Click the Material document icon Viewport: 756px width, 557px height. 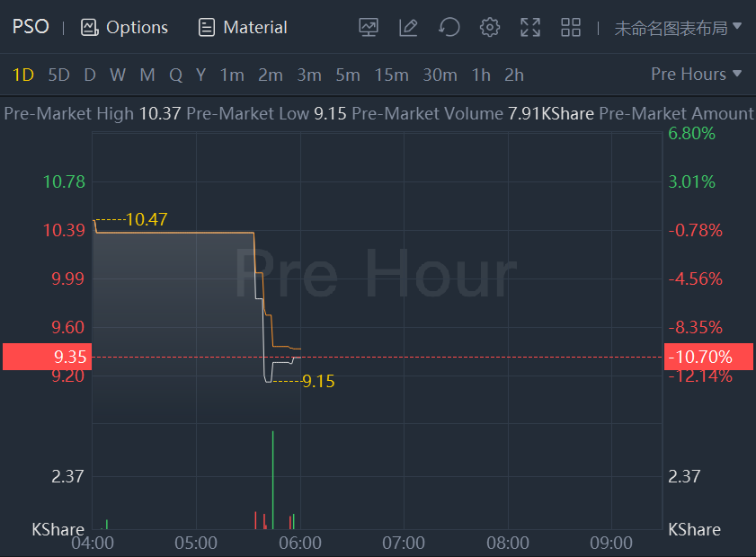click(x=207, y=27)
